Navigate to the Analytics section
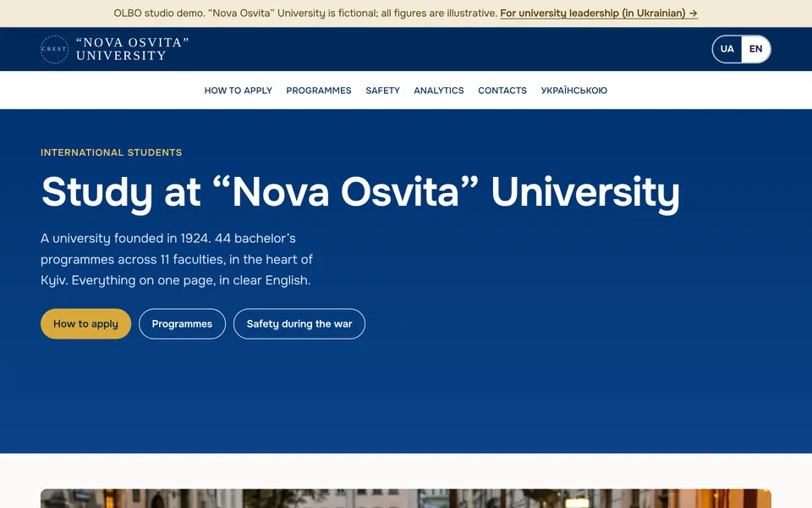812x508 pixels. point(439,91)
